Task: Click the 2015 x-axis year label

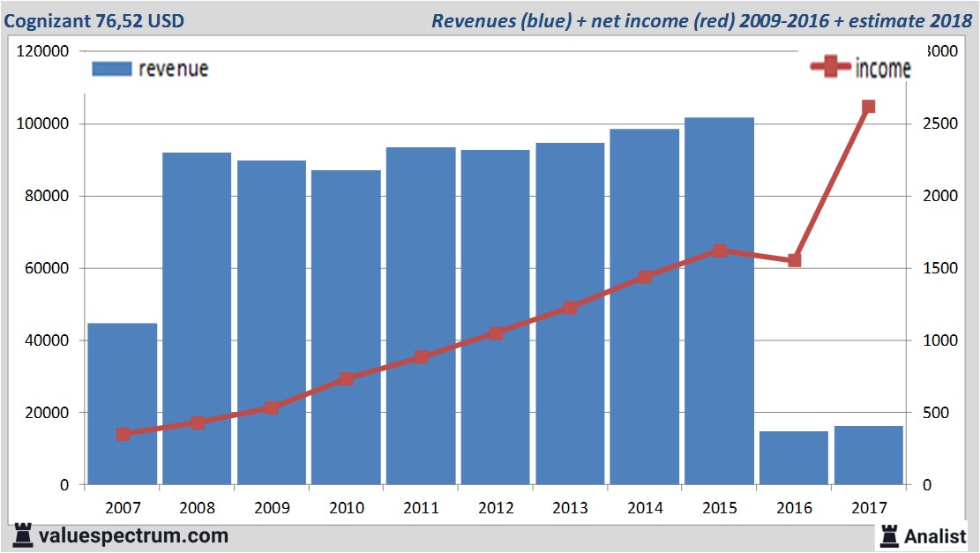Action: point(720,507)
